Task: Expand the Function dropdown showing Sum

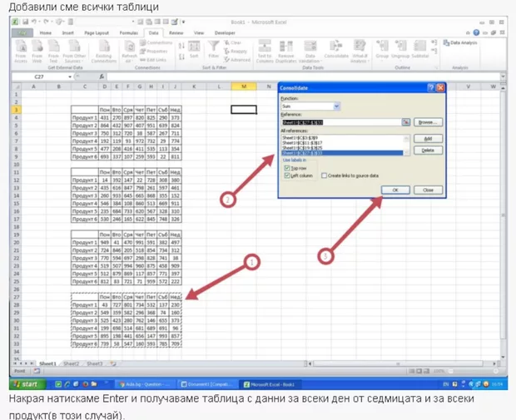Action: coord(336,106)
